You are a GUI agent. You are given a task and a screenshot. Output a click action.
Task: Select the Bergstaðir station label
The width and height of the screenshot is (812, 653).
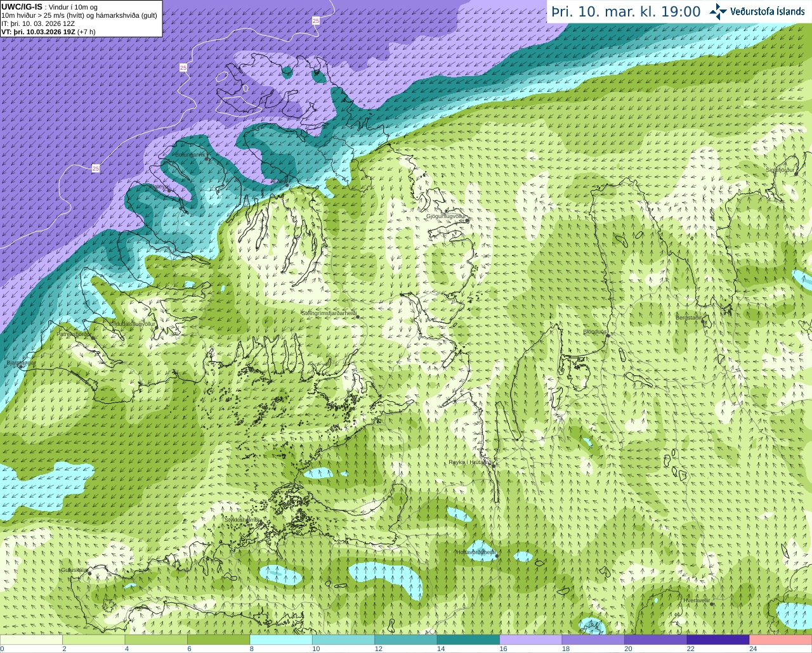click(688, 317)
